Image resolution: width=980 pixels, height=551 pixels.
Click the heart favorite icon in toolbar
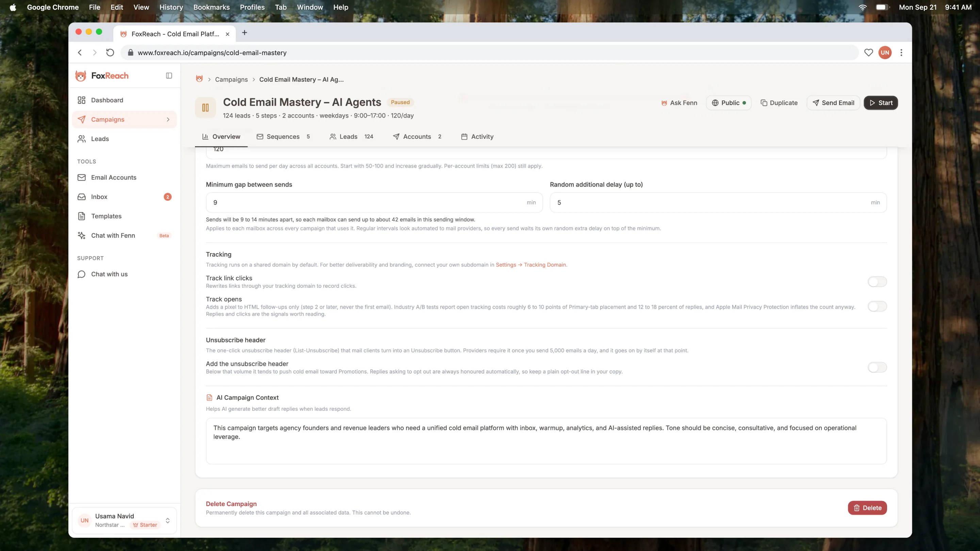tap(868, 52)
